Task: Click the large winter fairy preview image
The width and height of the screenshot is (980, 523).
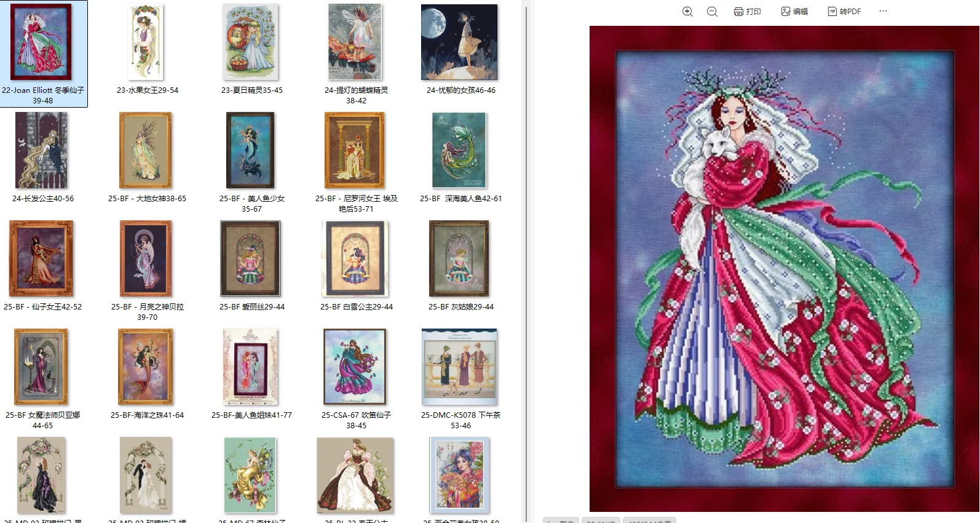Action: 784,268
